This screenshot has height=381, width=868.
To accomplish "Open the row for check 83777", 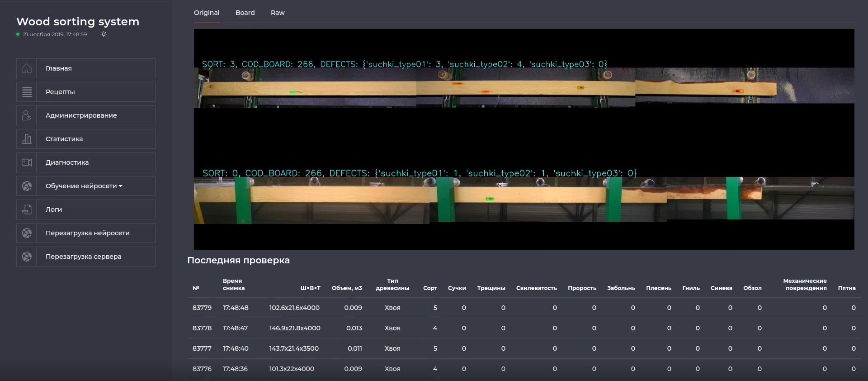I will tap(202, 348).
